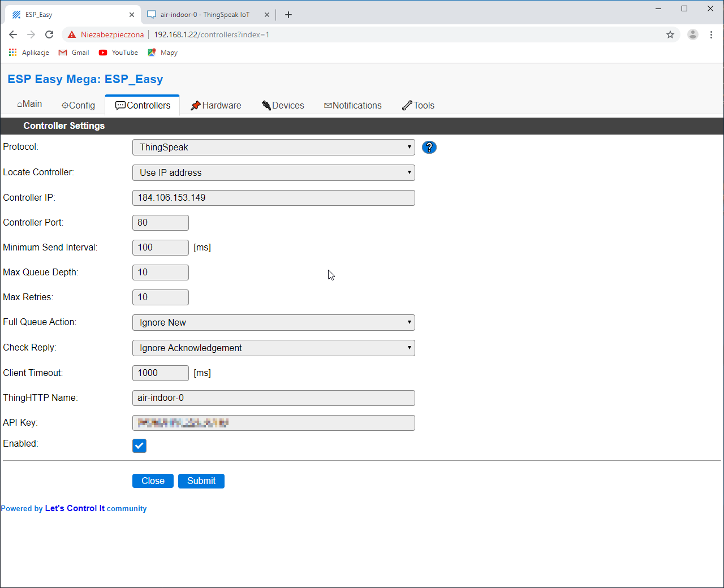The height and width of the screenshot is (588, 724).
Task: Click the ThingHTTP Name field
Action: 274,398
